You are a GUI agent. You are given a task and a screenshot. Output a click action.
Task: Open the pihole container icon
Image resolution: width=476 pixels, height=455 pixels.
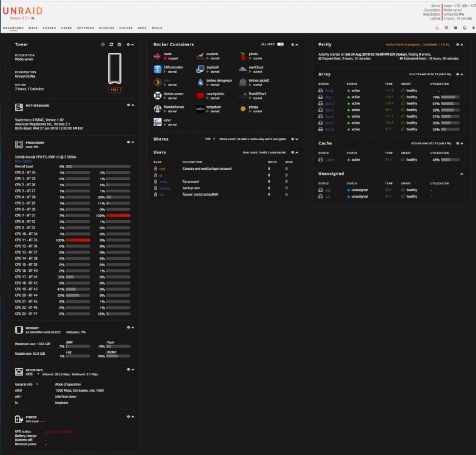(x=243, y=56)
